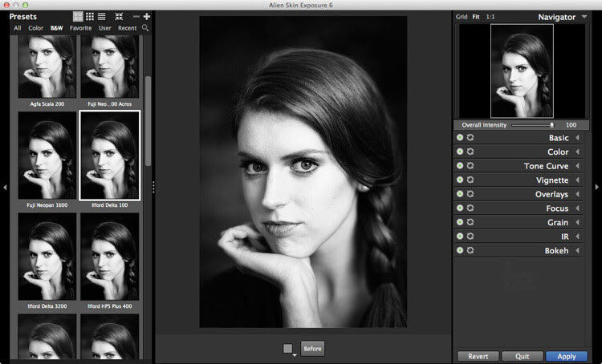602x364 pixels.
Task: Expand the Color panel arrow
Action: 578,152
